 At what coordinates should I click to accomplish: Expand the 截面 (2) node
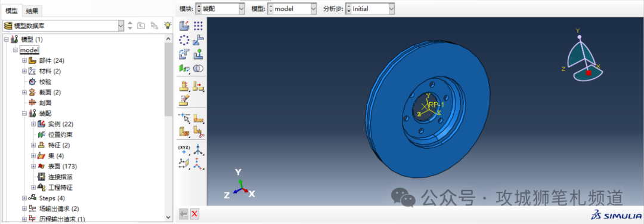(x=24, y=92)
